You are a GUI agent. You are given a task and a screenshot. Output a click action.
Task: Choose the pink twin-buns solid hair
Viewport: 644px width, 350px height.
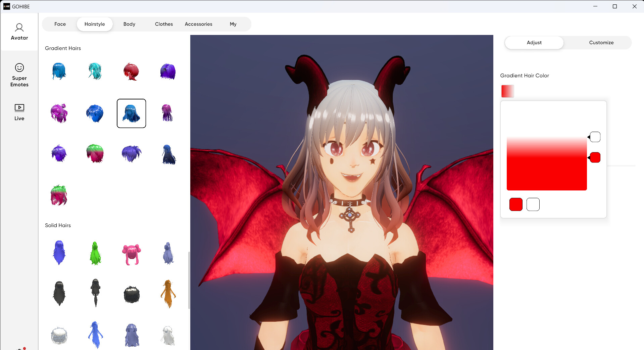pos(132,255)
